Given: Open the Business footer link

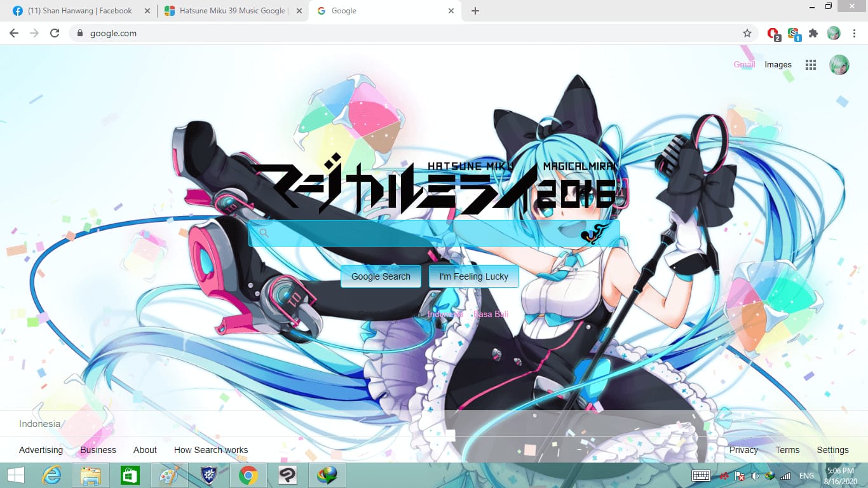Looking at the screenshot, I should tap(98, 450).
